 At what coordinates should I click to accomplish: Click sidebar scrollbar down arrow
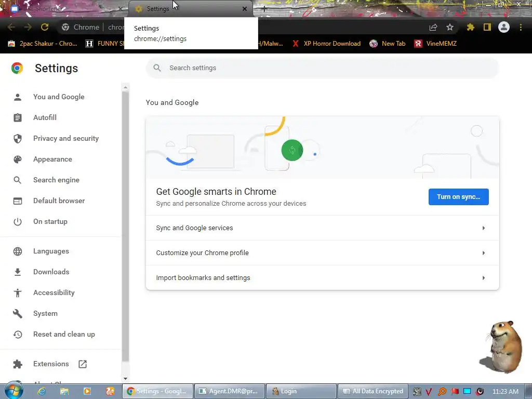[x=126, y=378]
